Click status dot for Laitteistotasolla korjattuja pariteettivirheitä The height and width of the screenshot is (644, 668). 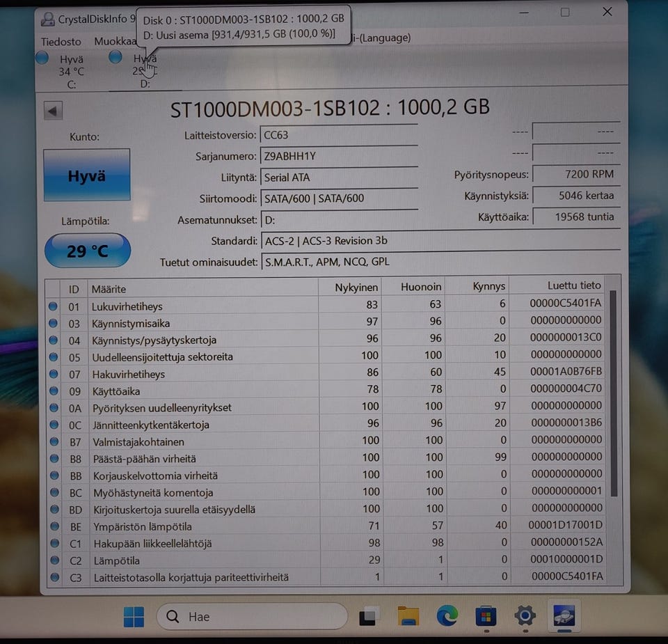[55, 577]
